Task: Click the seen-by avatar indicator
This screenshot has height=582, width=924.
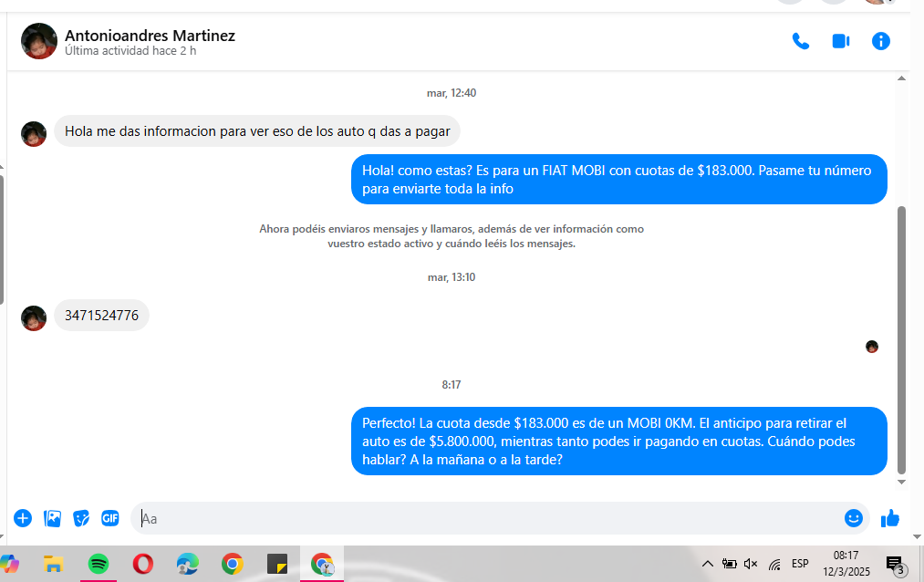Action: pyautogui.click(x=872, y=347)
